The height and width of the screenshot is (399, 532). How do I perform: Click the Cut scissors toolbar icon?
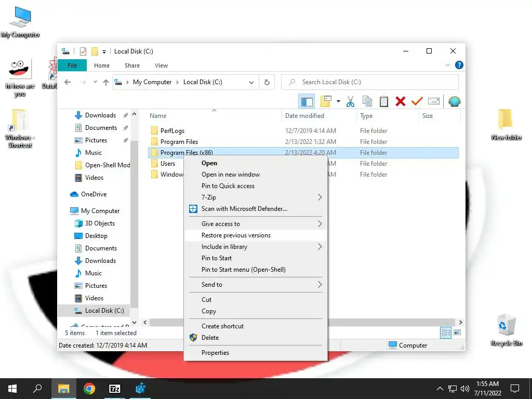tap(350, 101)
